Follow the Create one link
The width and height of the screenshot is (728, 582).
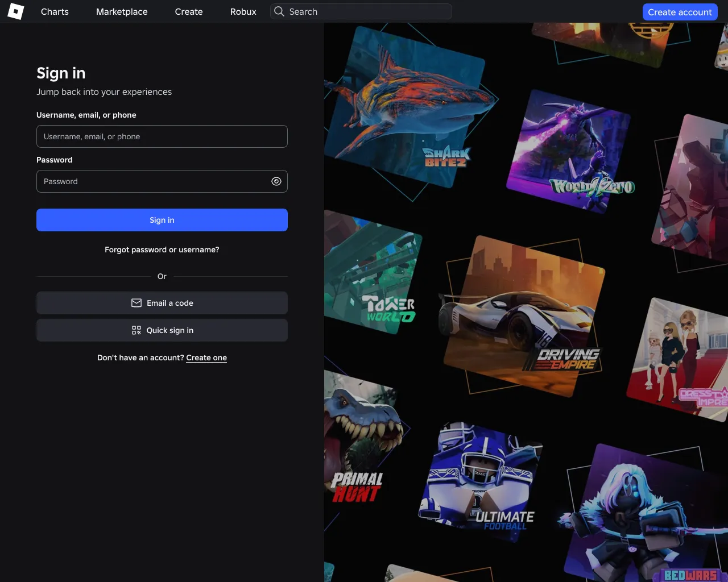[x=206, y=357]
